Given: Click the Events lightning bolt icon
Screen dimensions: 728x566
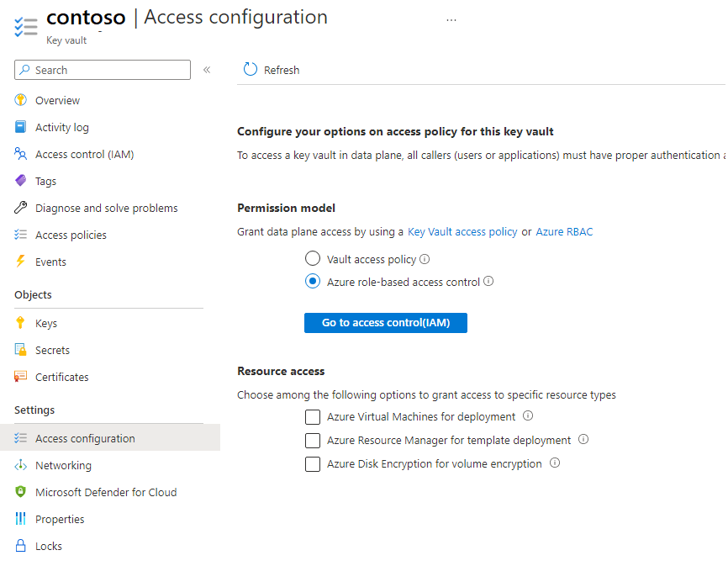Looking at the screenshot, I should (21, 262).
